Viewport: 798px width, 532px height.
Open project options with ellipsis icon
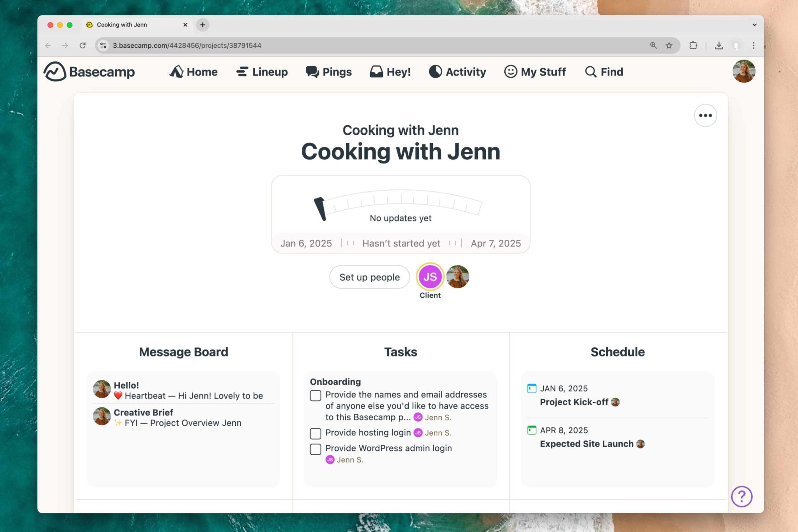pyautogui.click(x=705, y=115)
